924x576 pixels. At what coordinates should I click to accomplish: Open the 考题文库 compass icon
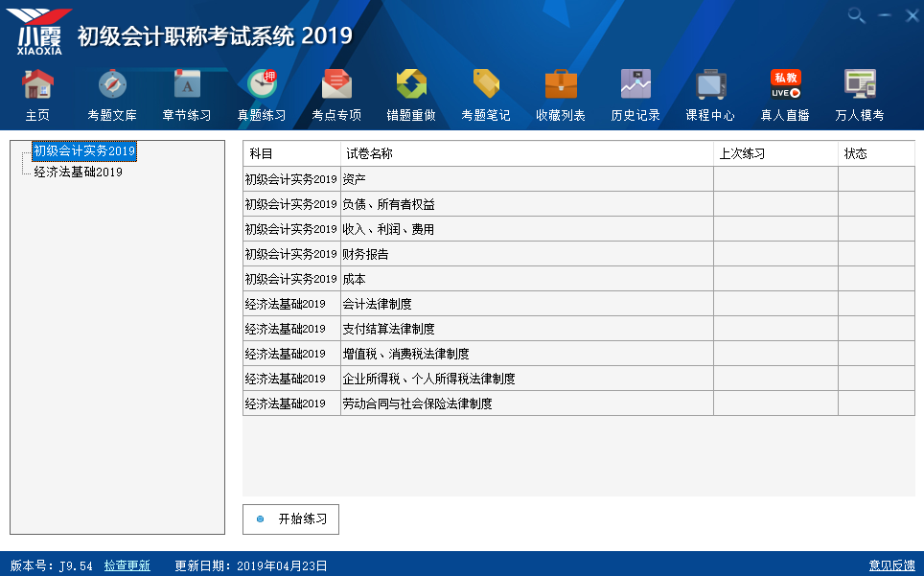112,84
